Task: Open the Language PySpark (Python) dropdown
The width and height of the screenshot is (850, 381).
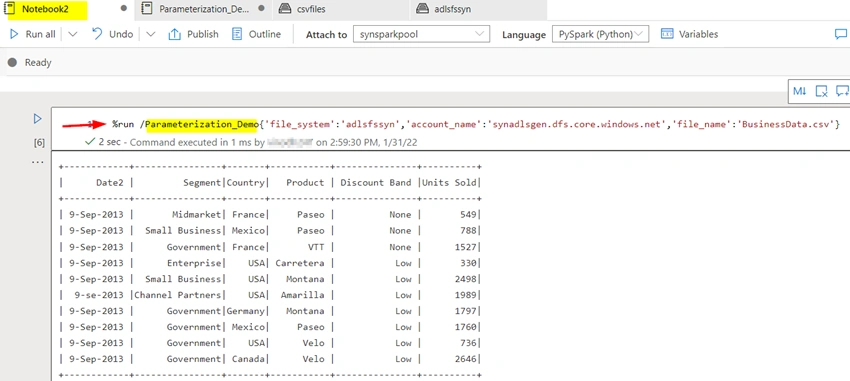Action: click(x=600, y=34)
